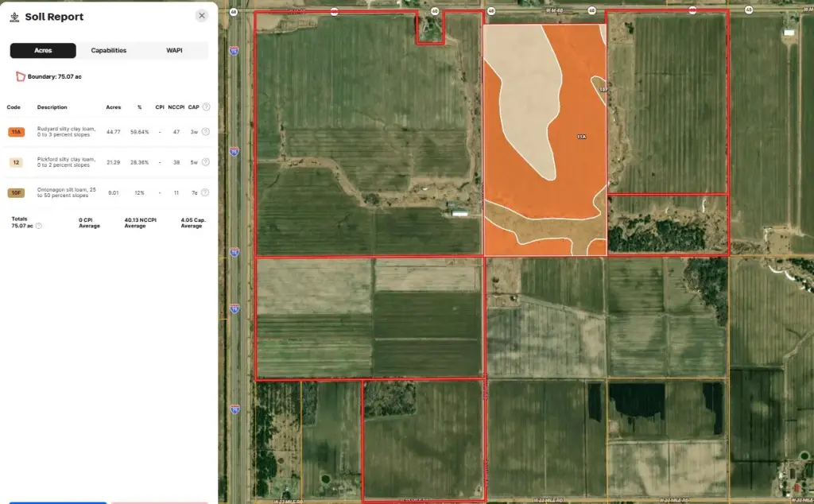Click the Soil Report plant icon
Image resolution: width=814 pixels, height=504 pixels.
pos(15,17)
